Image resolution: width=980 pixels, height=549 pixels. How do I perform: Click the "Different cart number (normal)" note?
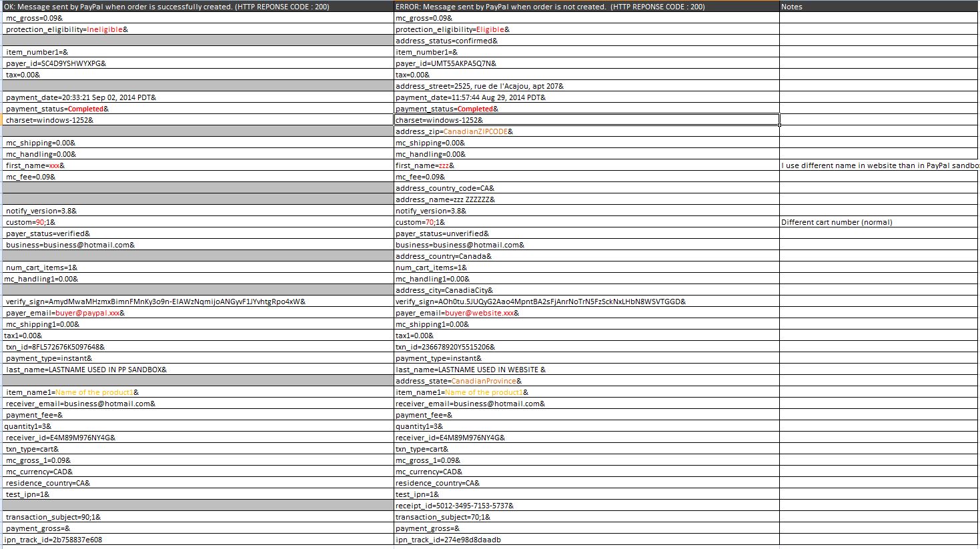(x=879, y=222)
